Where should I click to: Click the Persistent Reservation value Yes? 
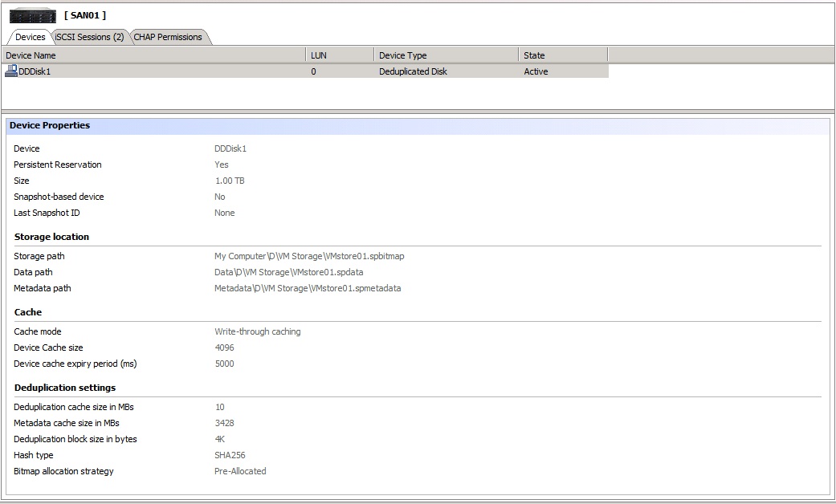click(x=222, y=165)
